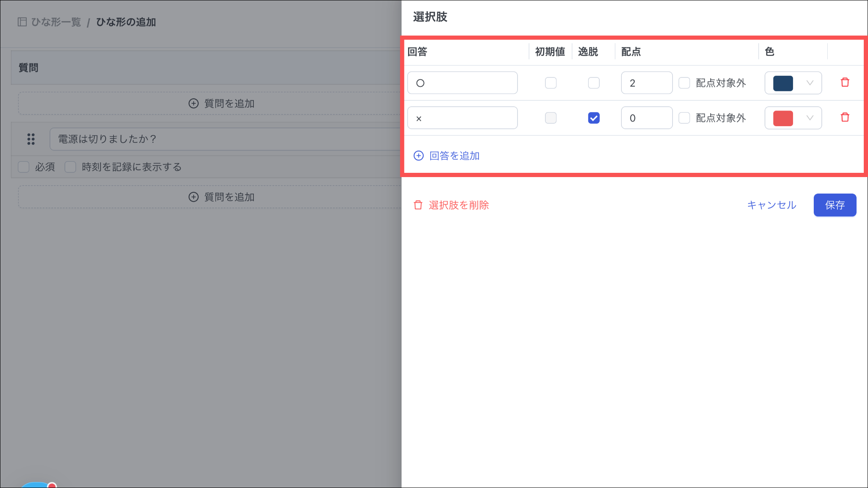Click plus icon in upper 質問を追加 row
The width and height of the screenshot is (868, 488).
193,103
